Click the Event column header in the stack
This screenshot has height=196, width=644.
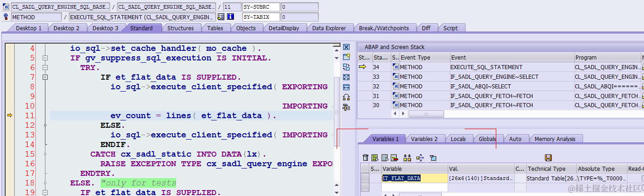[511, 57]
